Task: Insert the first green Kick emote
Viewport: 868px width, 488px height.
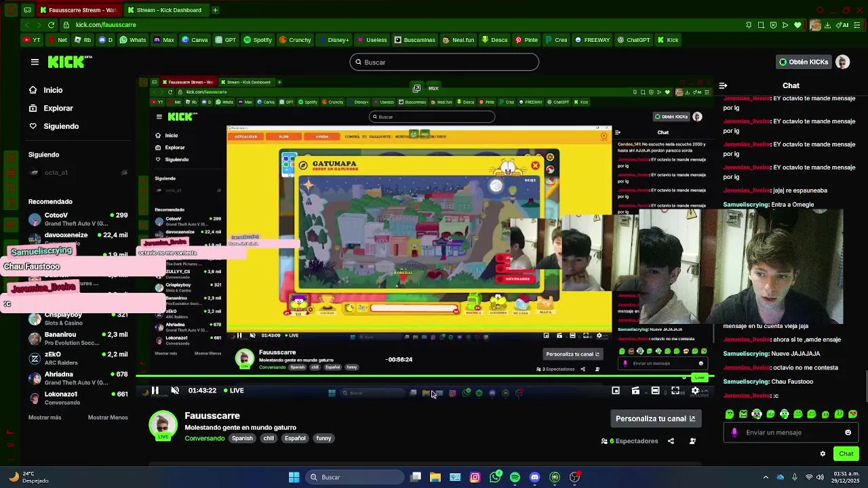Action: (730, 414)
